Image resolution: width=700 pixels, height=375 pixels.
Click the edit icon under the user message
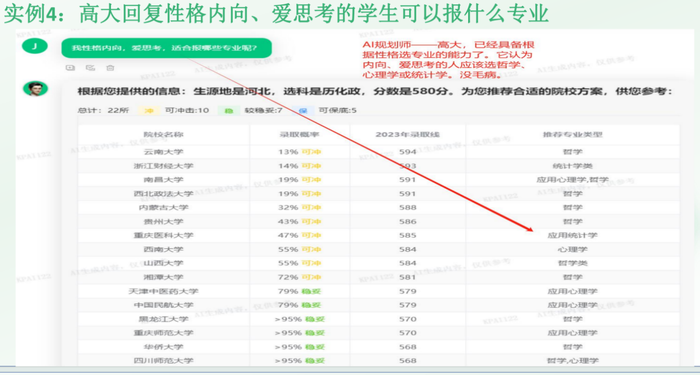click(x=90, y=68)
